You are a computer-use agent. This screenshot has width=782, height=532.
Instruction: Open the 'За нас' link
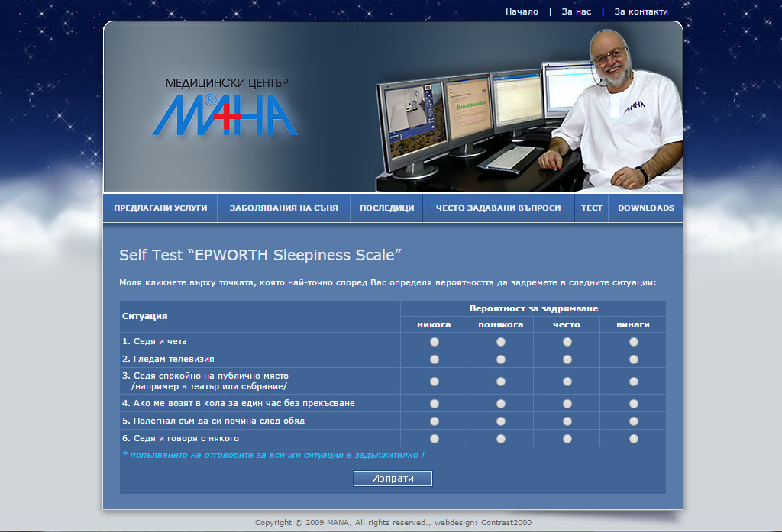[x=576, y=11]
